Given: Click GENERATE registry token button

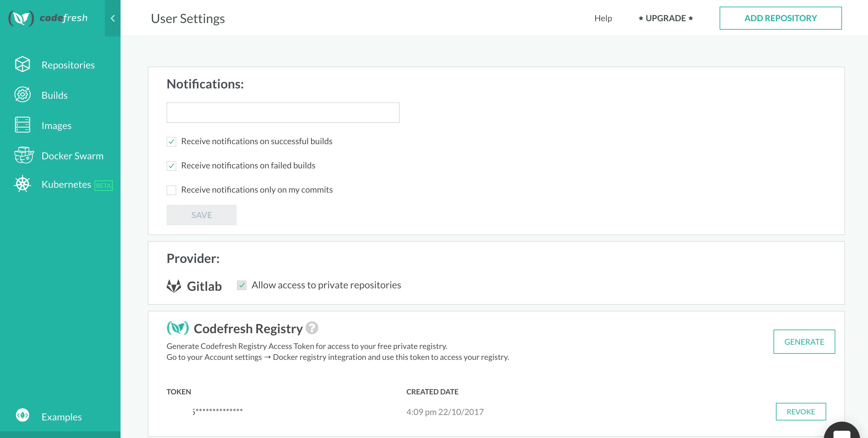Looking at the screenshot, I should (803, 342).
